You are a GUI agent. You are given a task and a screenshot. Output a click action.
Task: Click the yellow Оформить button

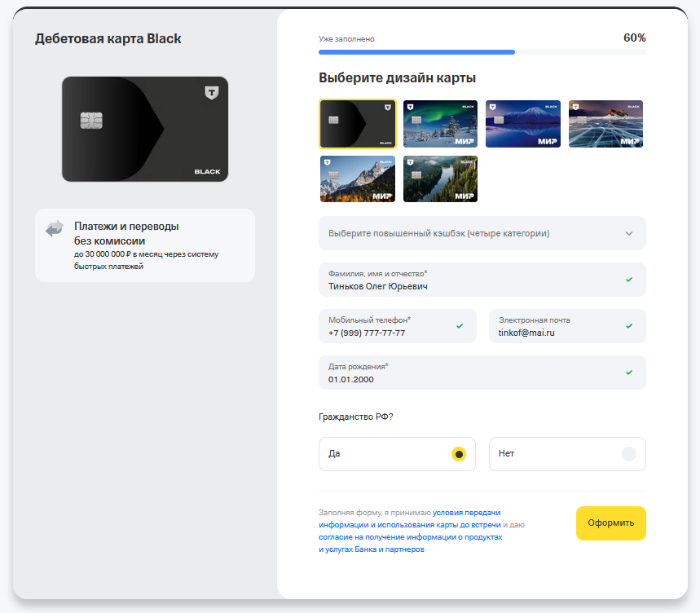610,523
